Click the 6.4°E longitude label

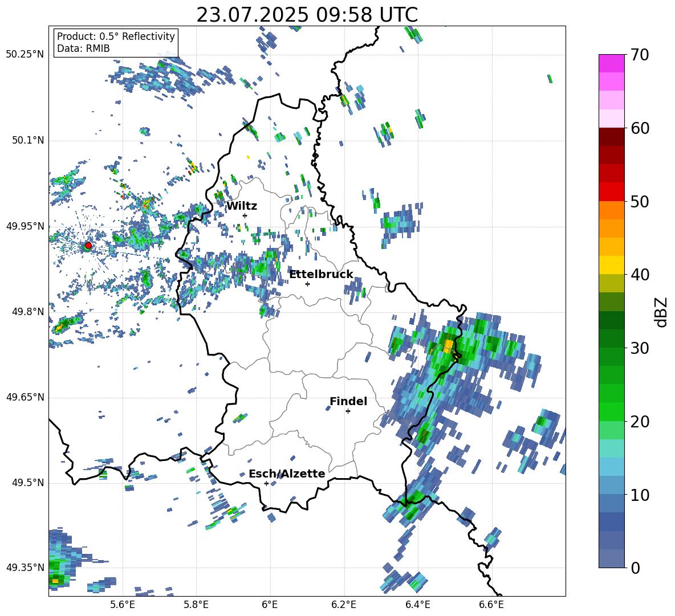(417, 605)
